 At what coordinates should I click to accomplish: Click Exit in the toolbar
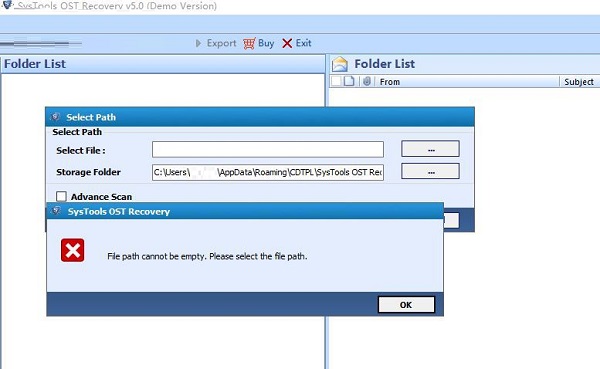[303, 43]
